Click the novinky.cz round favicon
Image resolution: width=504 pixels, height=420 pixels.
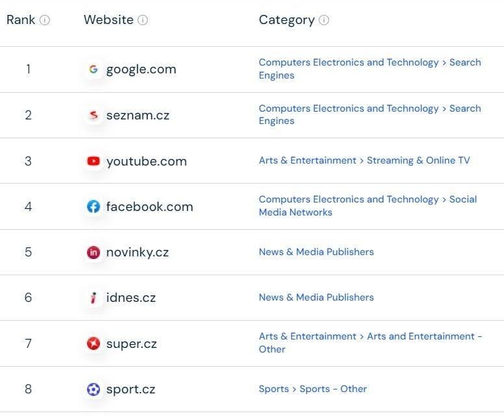[94, 253]
